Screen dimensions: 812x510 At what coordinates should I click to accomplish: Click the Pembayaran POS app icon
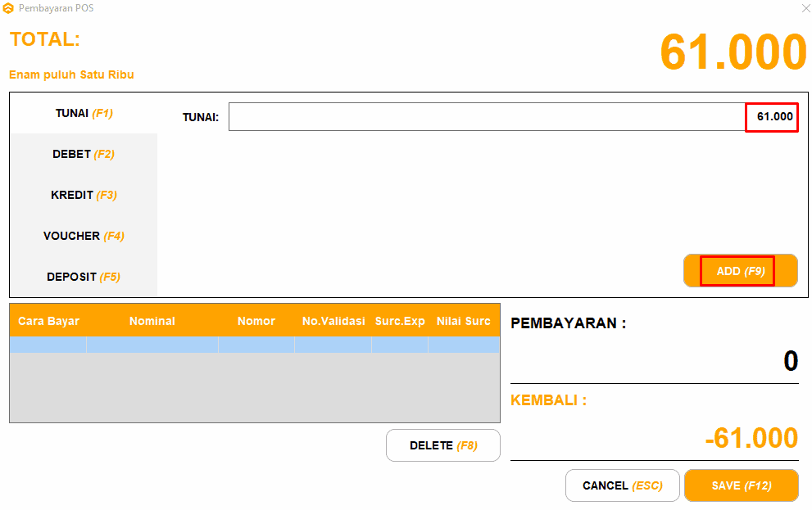pos(8,8)
